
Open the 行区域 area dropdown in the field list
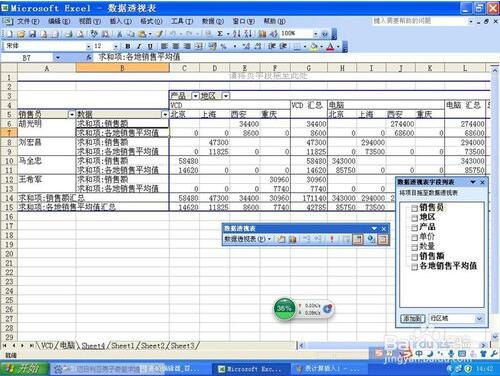[x=479, y=318]
